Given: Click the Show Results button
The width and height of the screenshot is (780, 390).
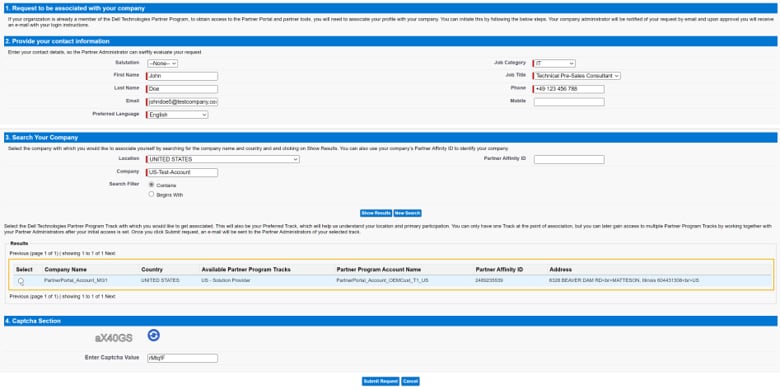Looking at the screenshot, I should coord(376,213).
